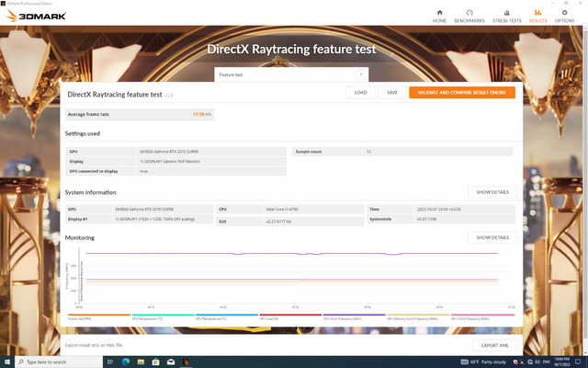
Task: Click the Windows taskbar search box
Action: pos(55,362)
